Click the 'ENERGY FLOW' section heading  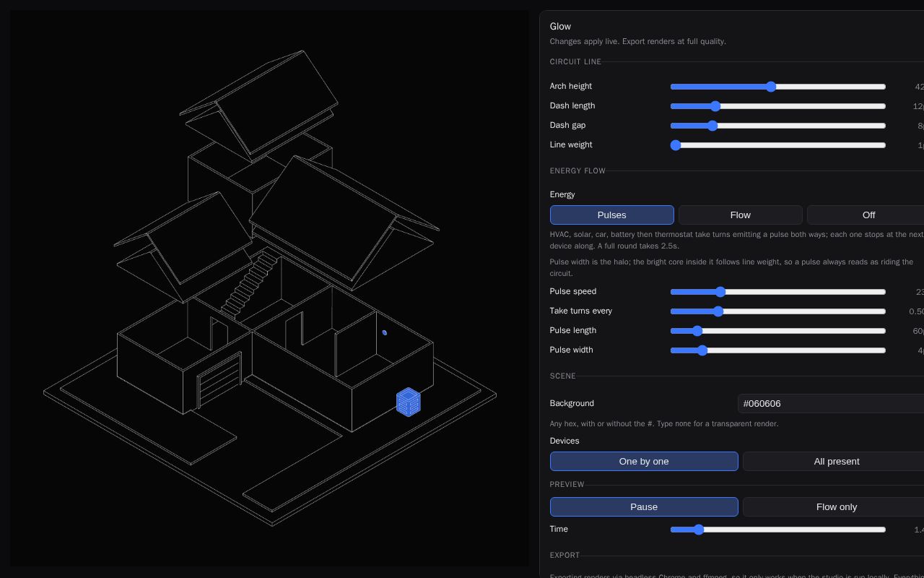577,171
